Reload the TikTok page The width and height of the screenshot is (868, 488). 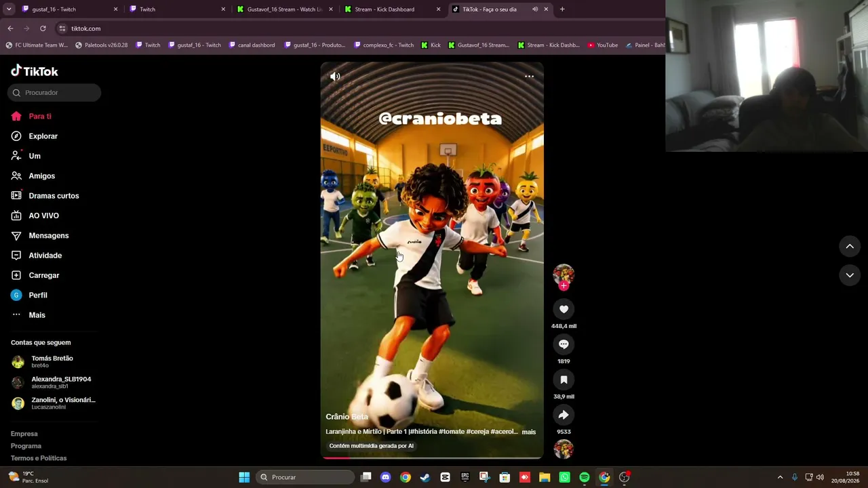(x=43, y=28)
